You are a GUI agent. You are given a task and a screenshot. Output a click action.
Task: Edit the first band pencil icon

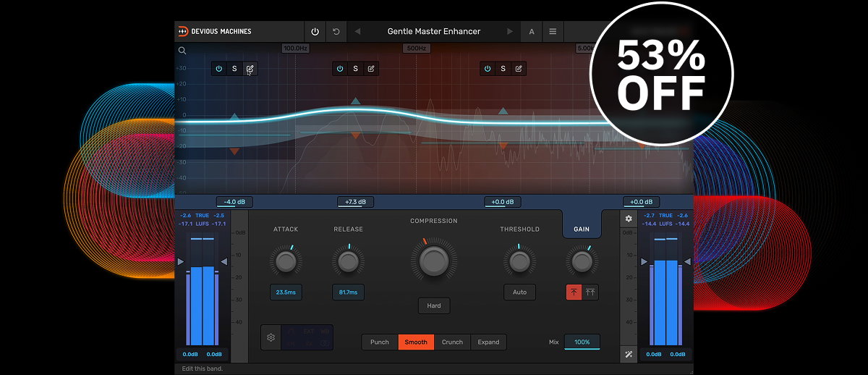point(250,69)
